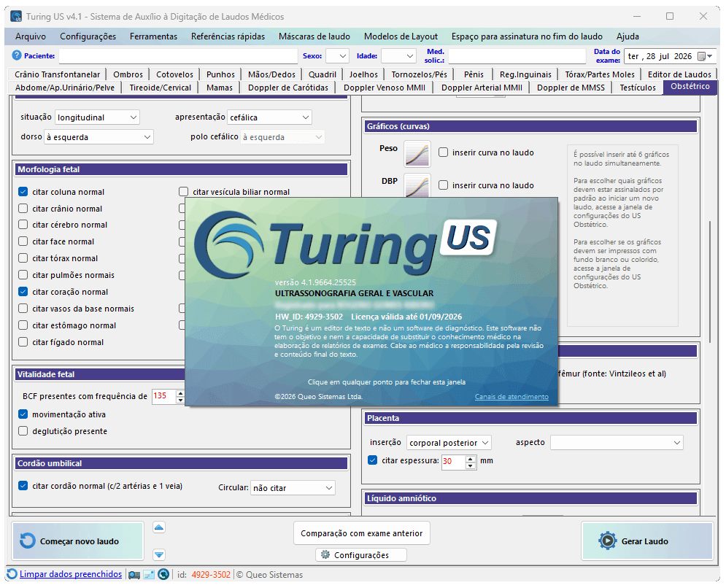726x588 pixels.
Task: Click the refresh icon beside Limpar dados preenchidos
Action: click(12, 574)
